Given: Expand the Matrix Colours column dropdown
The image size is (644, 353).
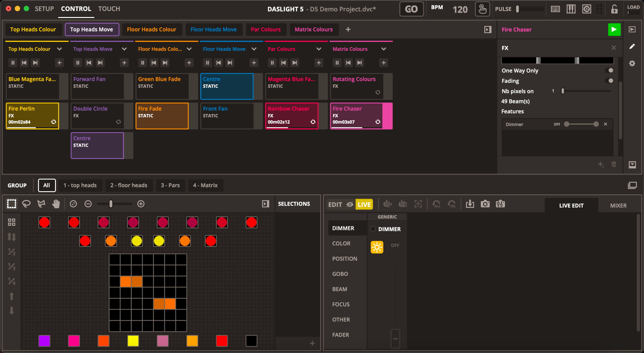Looking at the screenshot, I should 384,49.
